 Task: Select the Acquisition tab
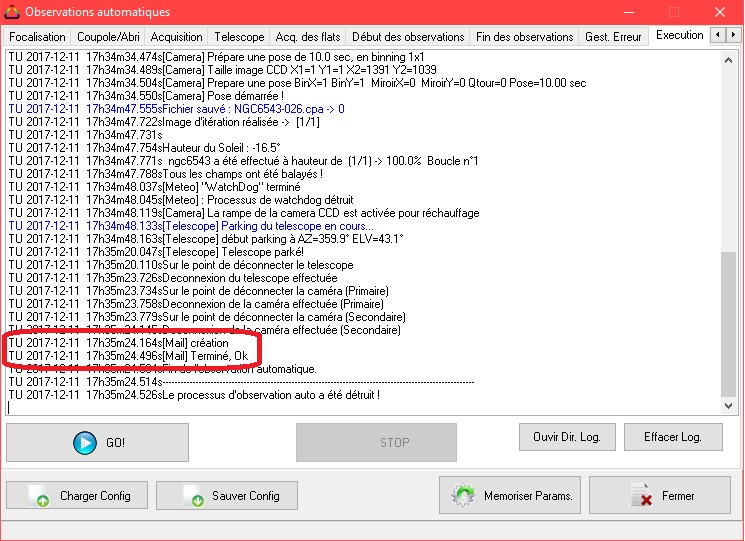(177, 37)
